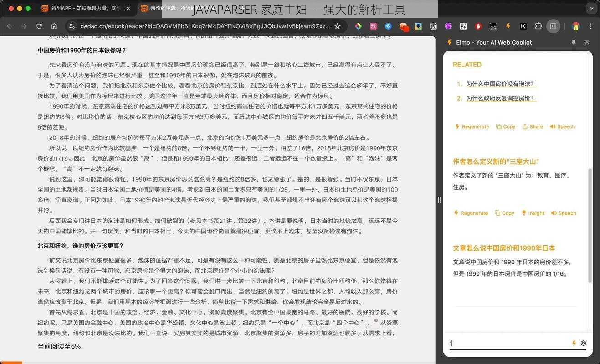This screenshot has width=600, height=364.
Task: Open Insight for the 三座大山 answer
Action: pyautogui.click(x=533, y=213)
